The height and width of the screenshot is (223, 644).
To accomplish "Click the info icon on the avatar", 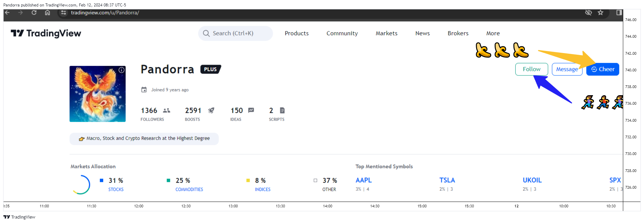I will pyautogui.click(x=122, y=70).
